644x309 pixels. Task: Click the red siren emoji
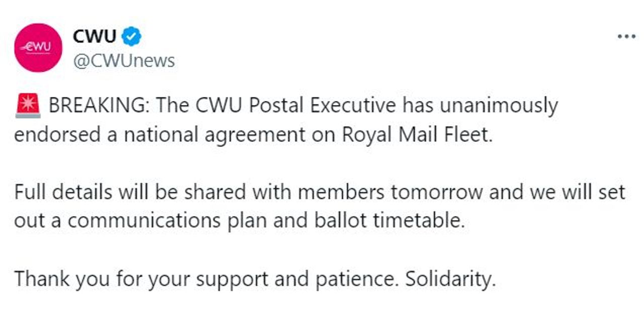coord(28,107)
